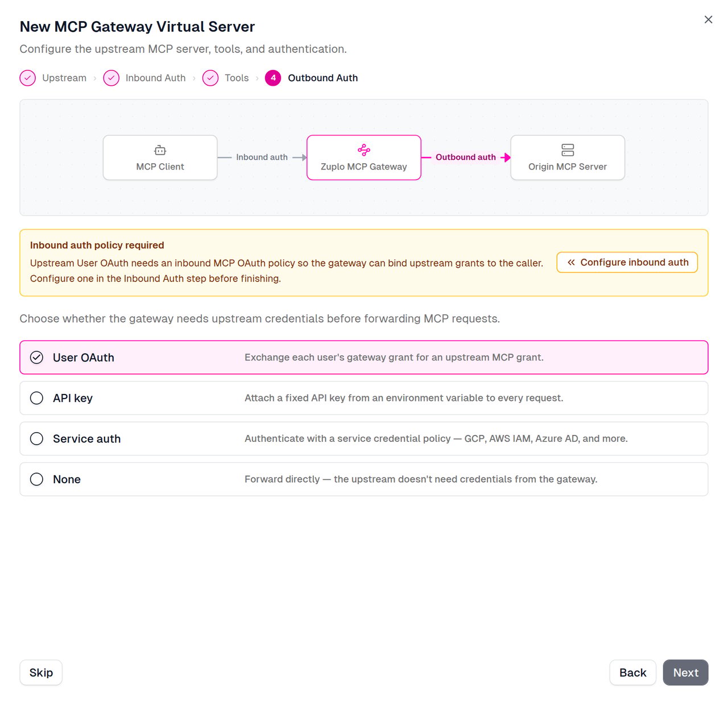
Task: Select the Origin MCP Server node label
Action: [x=568, y=167]
